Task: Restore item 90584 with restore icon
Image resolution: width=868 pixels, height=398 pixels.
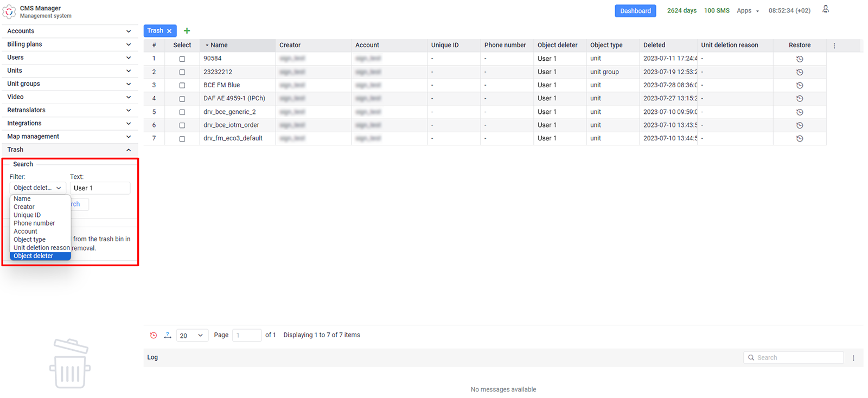Action: click(800, 59)
